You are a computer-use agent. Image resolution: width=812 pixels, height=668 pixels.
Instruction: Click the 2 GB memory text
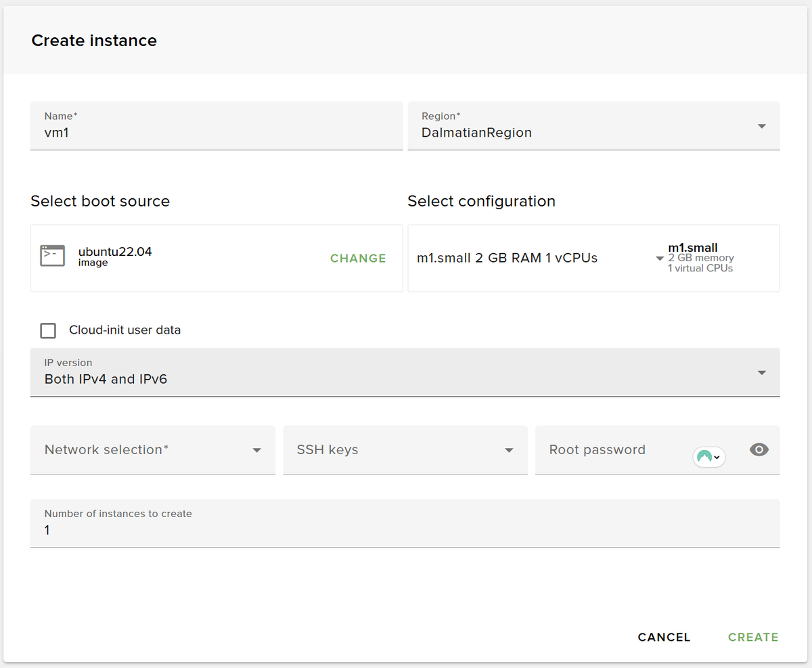pos(701,258)
